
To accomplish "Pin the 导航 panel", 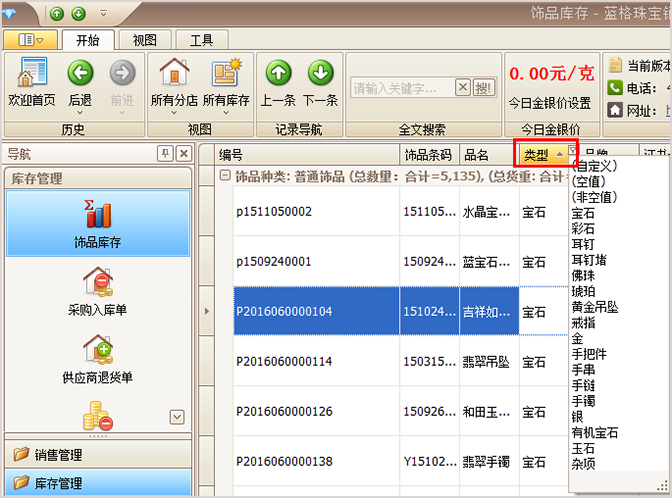I will pos(165,154).
